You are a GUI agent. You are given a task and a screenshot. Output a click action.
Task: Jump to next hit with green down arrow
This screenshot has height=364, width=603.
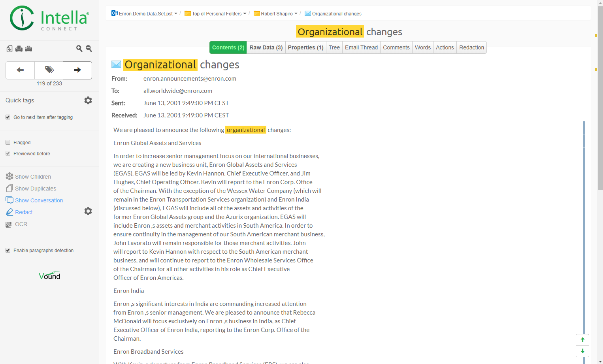click(x=582, y=351)
